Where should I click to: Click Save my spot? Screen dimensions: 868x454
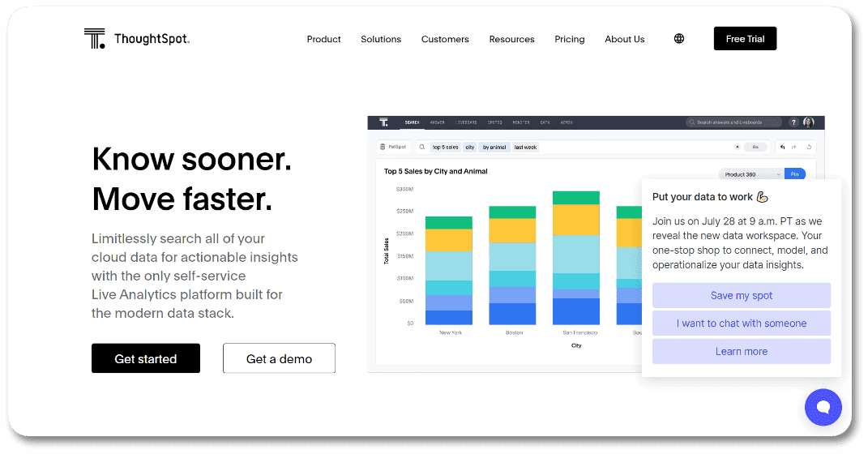(x=742, y=296)
